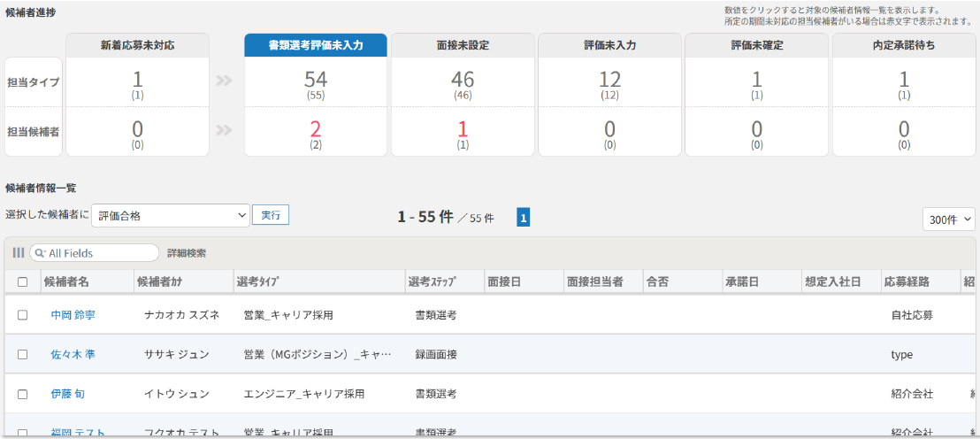This screenshot has height=439, width=980.
Task: Click the chevron arrows after 新着応募未対応 担当タイプ
Action: [x=226, y=82]
